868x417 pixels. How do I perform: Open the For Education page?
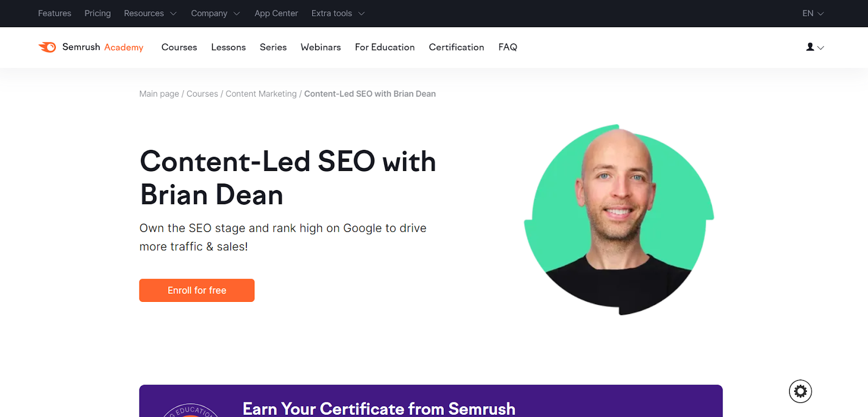point(385,47)
